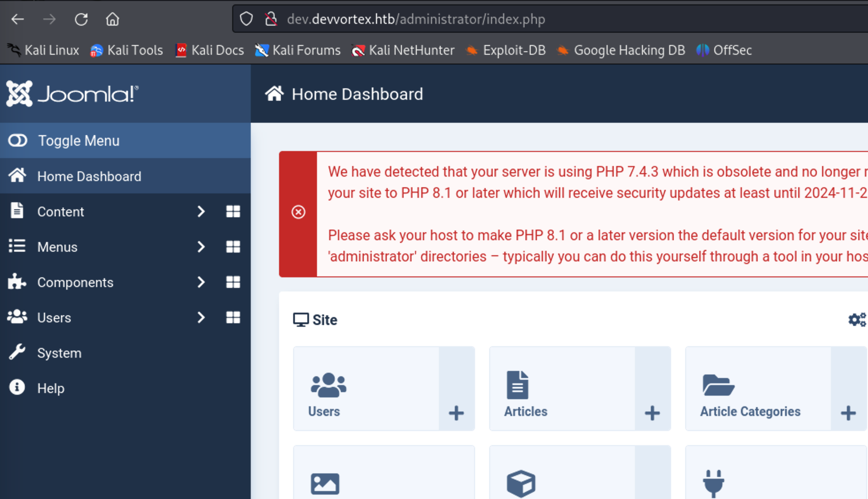868x499 pixels.
Task: Open the OffSec bookmark
Action: [x=724, y=50]
